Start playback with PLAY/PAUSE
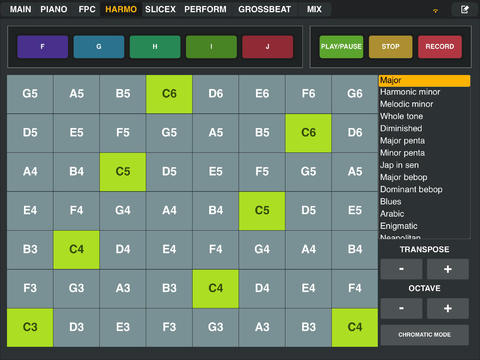The height and width of the screenshot is (360, 480). (341, 47)
